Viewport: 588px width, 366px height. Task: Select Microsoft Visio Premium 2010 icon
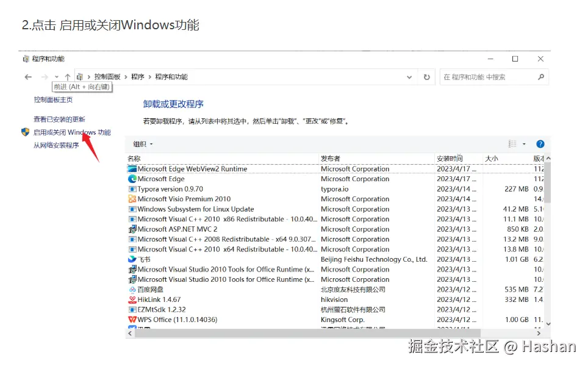coord(132,199)
